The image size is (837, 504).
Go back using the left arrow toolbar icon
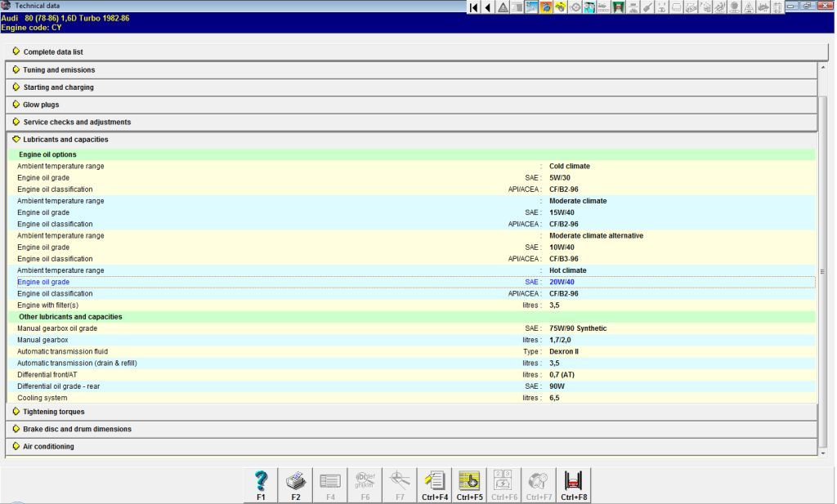(488, 7)
